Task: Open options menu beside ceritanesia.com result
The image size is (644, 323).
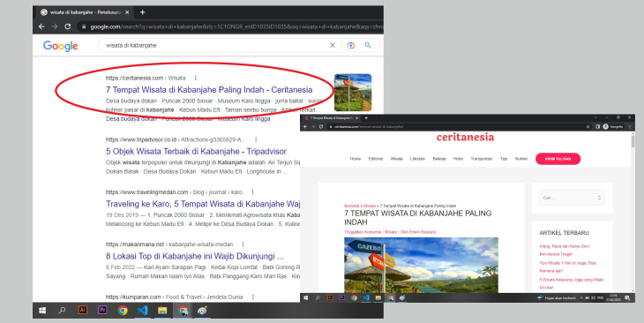Action: tap(196, 78)
